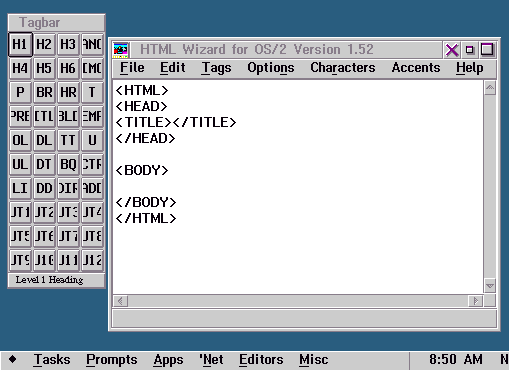This screenshot has height=370, width=509.
Task: Click user tag button UT9
Action: (x=20, y=260)
